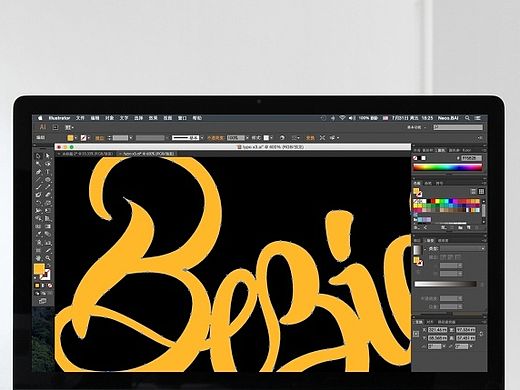
Task: Pick a color on the spectrum bar
Action: (448, 167)
